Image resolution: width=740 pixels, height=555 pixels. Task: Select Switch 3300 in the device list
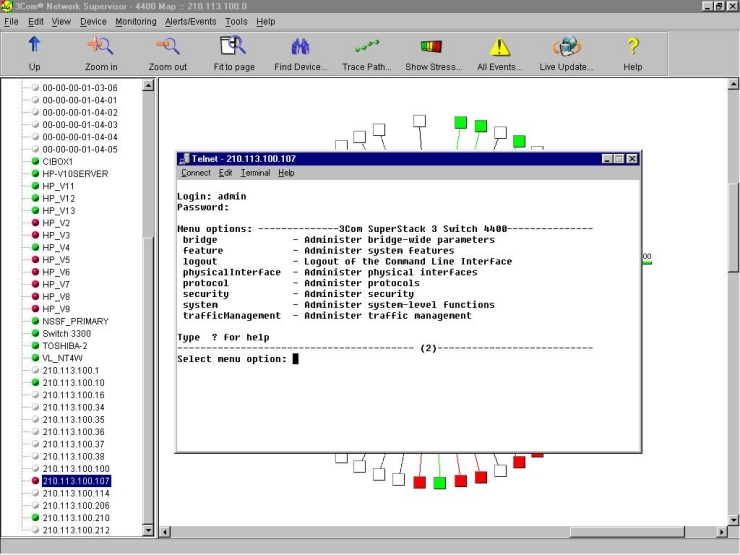click(66, 333)
